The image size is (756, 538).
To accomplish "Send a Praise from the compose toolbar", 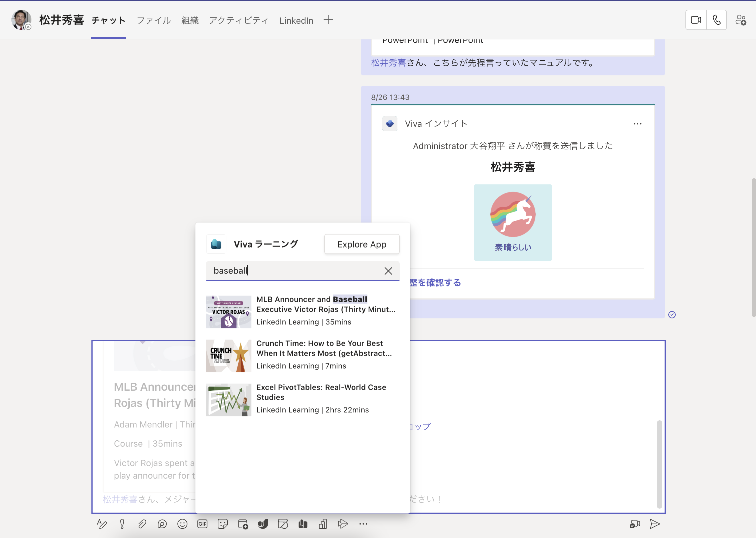I will [303, 524].
